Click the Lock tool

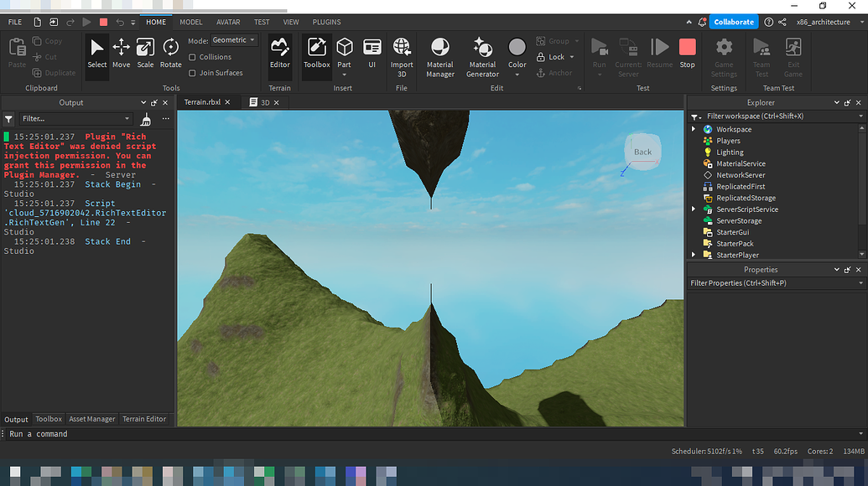[x=551, y=57]
